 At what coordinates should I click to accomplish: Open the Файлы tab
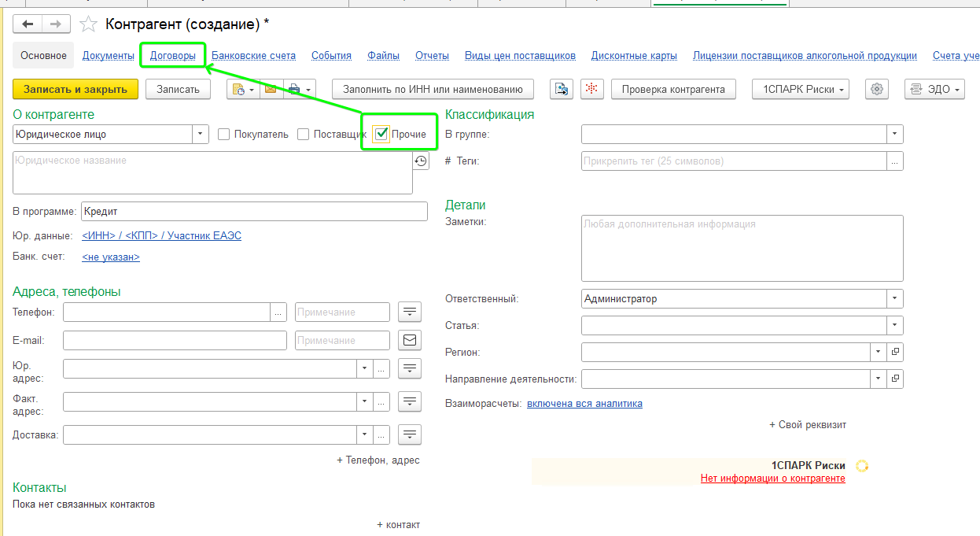[383, 56]
